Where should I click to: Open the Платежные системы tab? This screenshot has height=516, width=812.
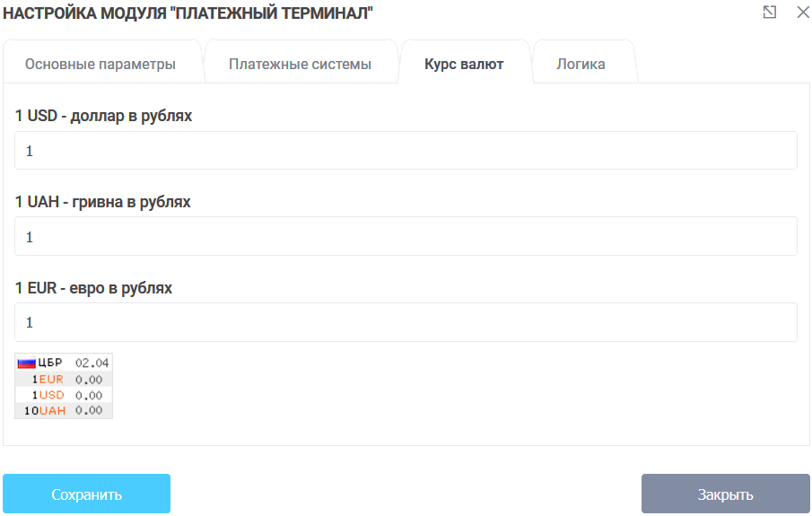coord(300,65)
